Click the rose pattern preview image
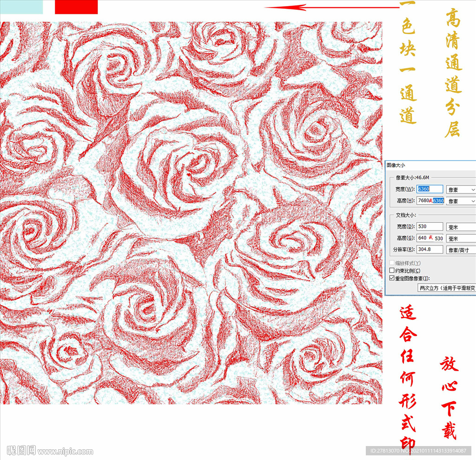Screen dimensions: 476x460 [191, 213]
